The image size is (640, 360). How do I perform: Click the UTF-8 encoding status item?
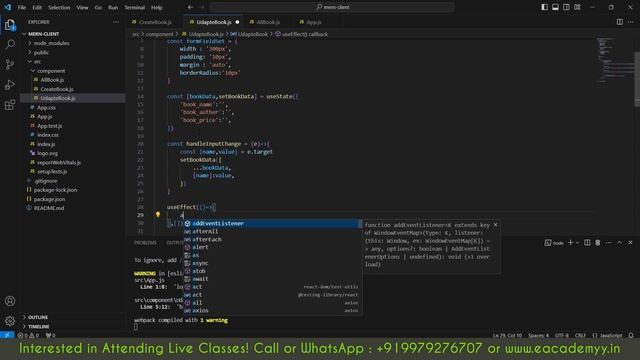pos(562,335)
